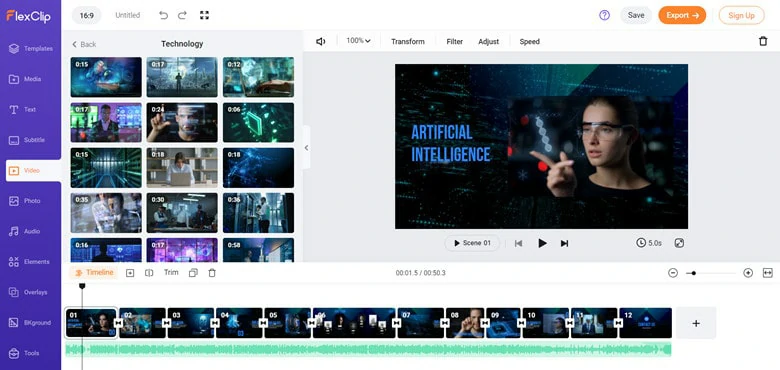Select scene 01 in the timeline
This screenshot has height=370, width=780.
coord(92,323)
